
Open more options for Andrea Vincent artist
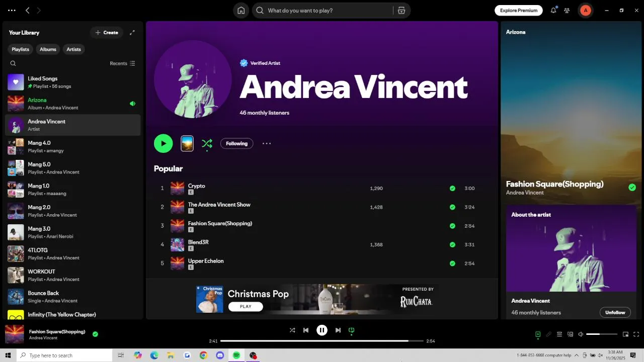pos(267,143)
